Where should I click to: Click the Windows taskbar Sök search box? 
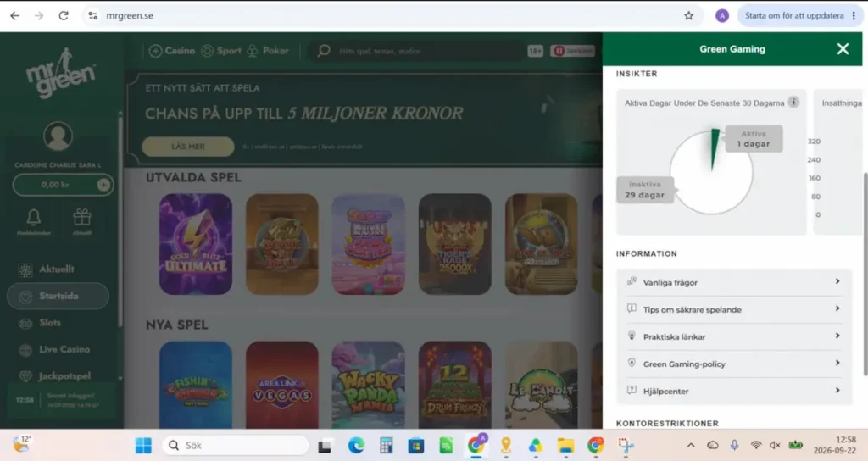coord(236,446)
